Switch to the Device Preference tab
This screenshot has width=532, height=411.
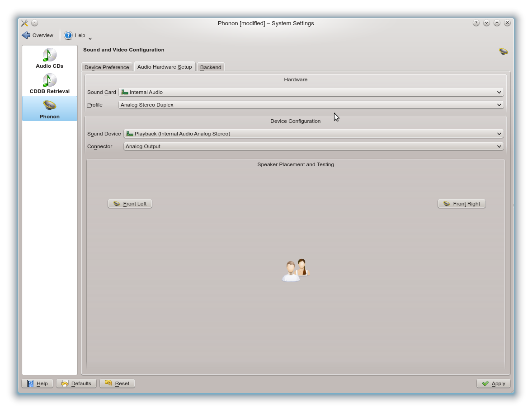pyautogui.click(x=107, y=67)
